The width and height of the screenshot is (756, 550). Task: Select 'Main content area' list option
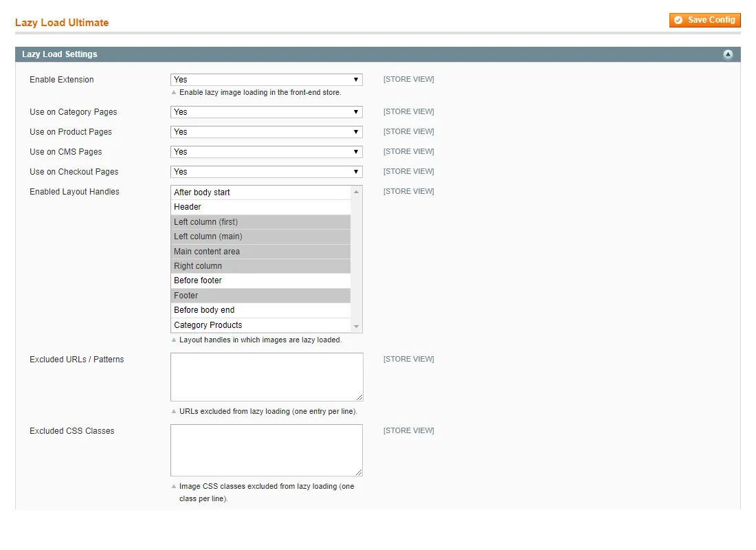pyautogui.click(x=260, y=252)
